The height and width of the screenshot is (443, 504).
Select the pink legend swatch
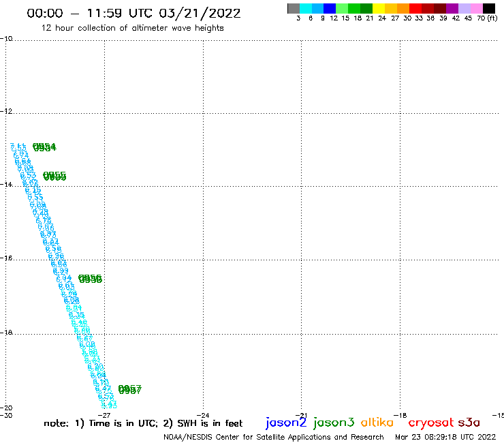[x=476, y=9]
